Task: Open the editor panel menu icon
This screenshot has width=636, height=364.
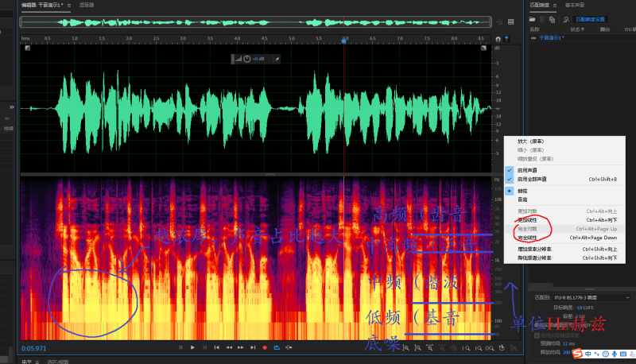Action: [x=68, y=5]
